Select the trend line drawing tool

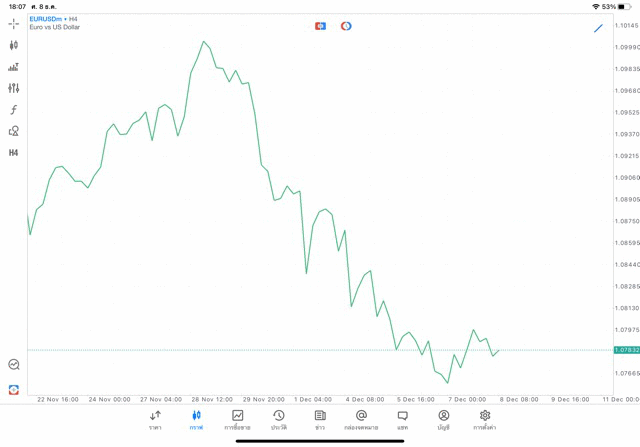(599, 28)
